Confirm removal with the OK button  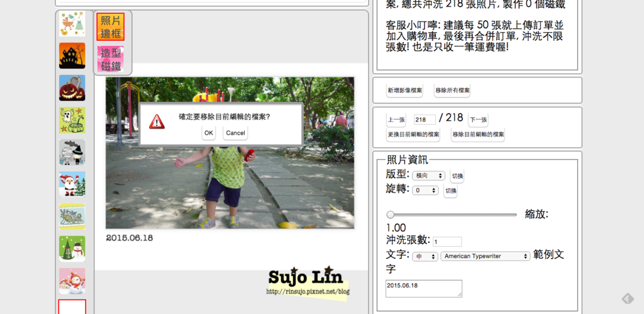pos(209,133)
